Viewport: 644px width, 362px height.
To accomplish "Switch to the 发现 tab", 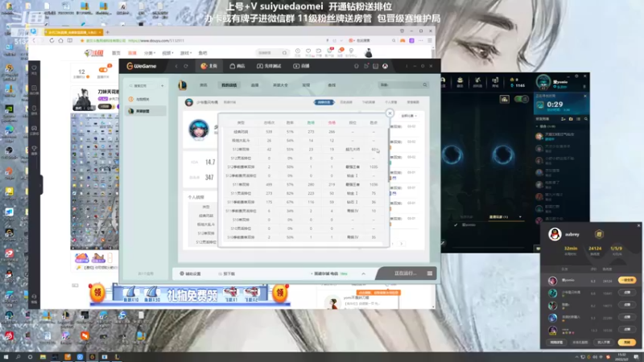I will 306,85.
